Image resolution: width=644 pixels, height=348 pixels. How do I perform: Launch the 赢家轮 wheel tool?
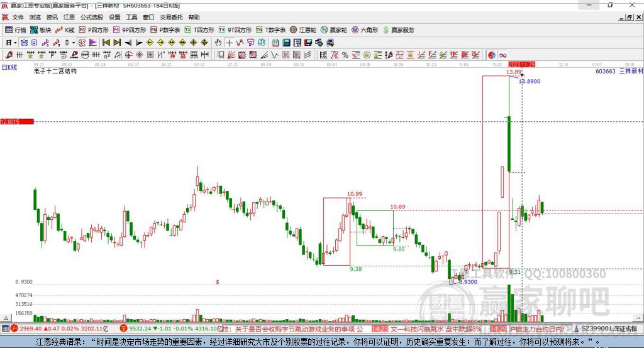[334, 30]
